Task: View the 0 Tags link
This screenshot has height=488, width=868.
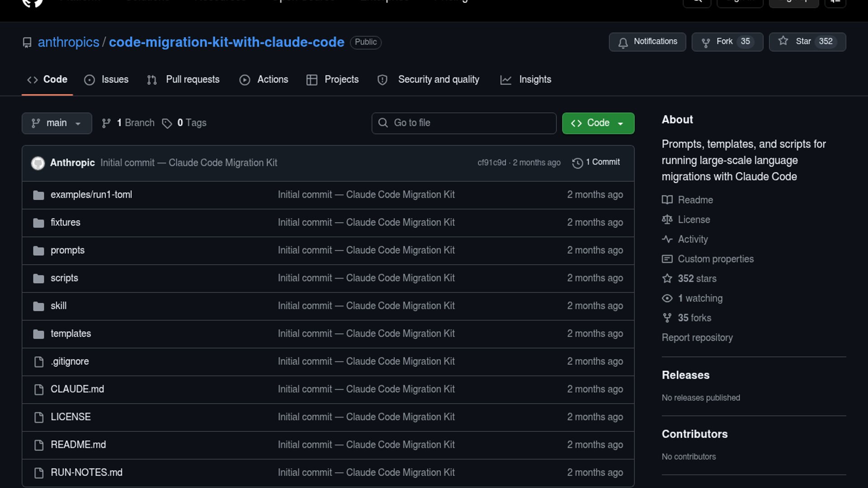Action: click(x=184, y=123)
